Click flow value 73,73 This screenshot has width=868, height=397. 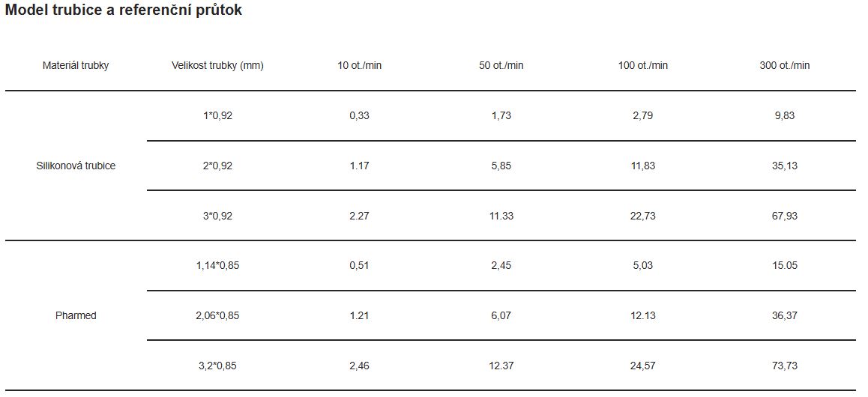[x=784, y=366]
